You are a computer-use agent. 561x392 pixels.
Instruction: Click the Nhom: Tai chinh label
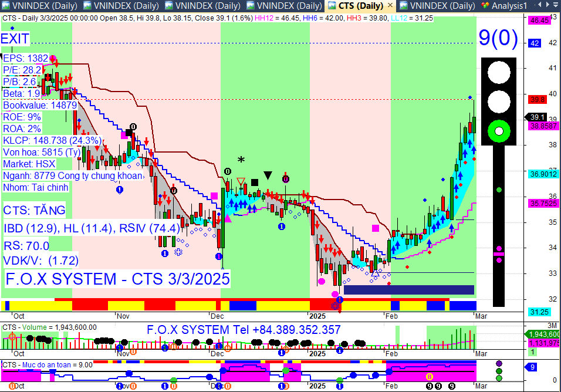[35, 187]
